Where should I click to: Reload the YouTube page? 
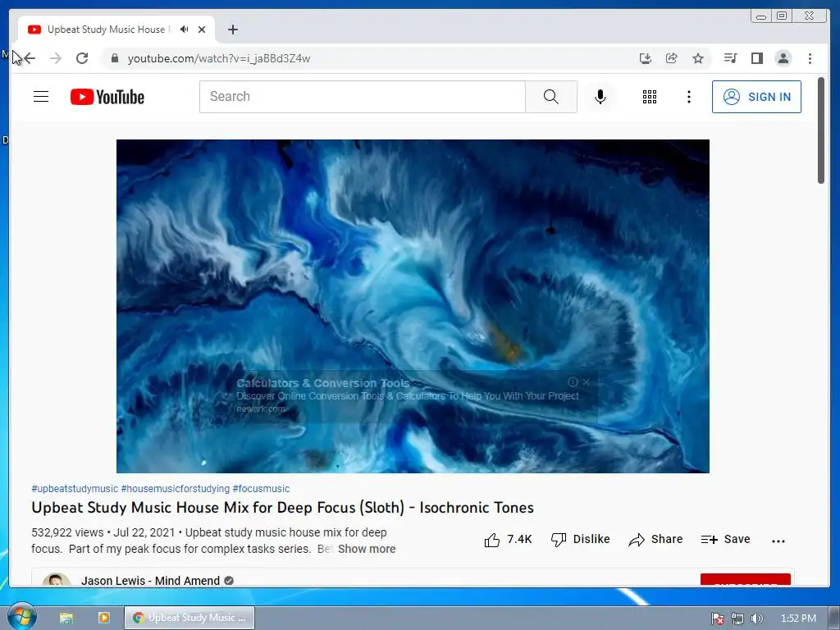pos(82,58)
